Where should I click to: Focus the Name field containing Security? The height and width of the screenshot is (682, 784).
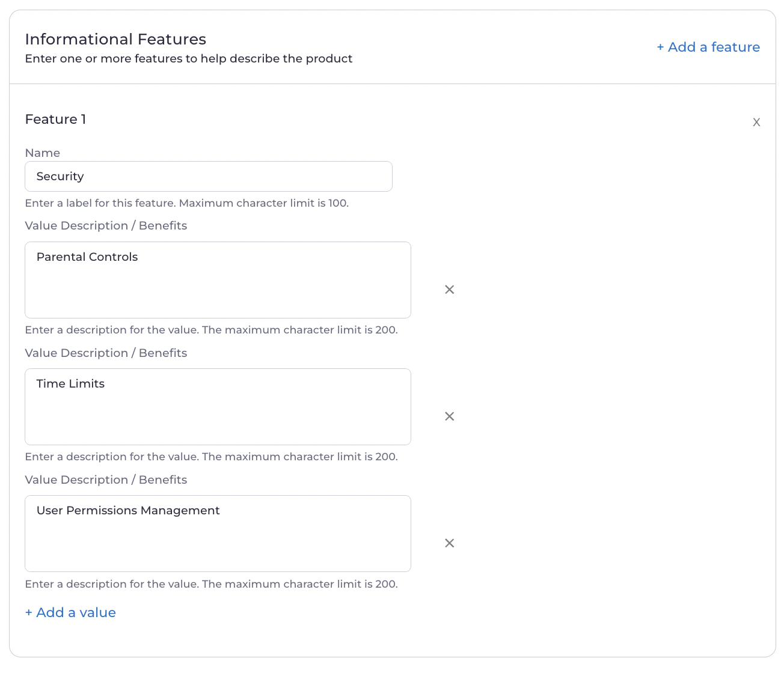tap(209, 177)
